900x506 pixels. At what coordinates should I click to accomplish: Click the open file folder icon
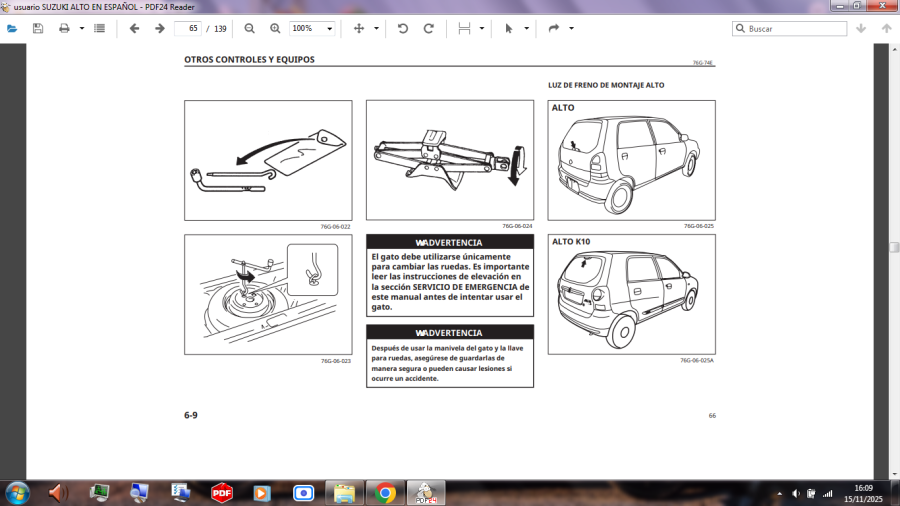pyautogui.click(x=12, y=28)
